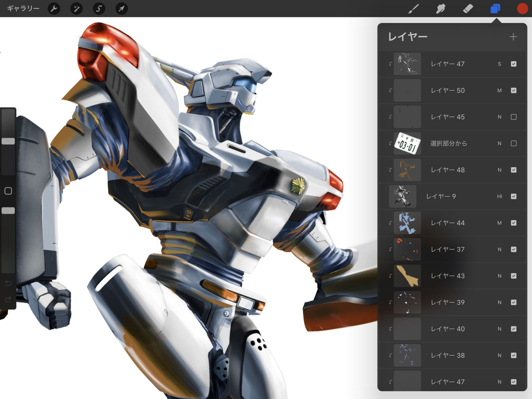The width and height of the screenshot is (532, 399).
Task: Click clipping mask arrow on レイヤー 38
Action: click(390, 355)
